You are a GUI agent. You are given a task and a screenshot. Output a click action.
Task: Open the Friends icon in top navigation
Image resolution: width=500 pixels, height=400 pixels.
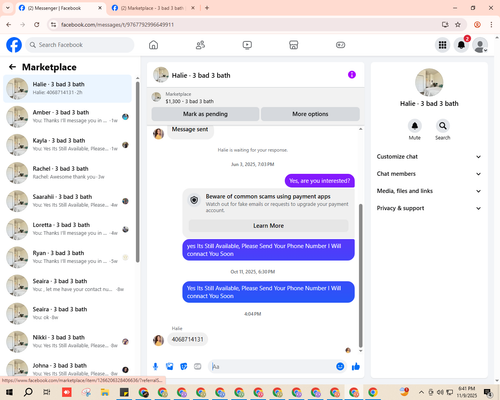point(200,45)
